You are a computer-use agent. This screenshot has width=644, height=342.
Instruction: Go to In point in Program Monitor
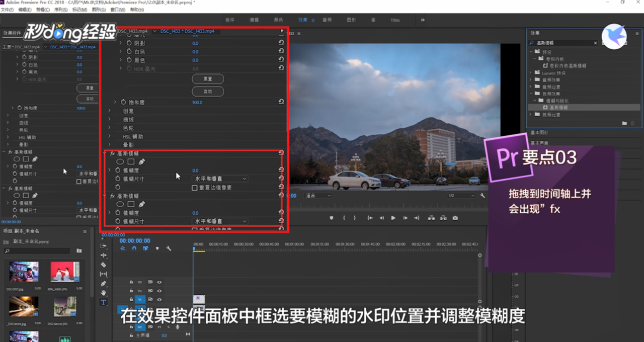click(x=370, y=218)
